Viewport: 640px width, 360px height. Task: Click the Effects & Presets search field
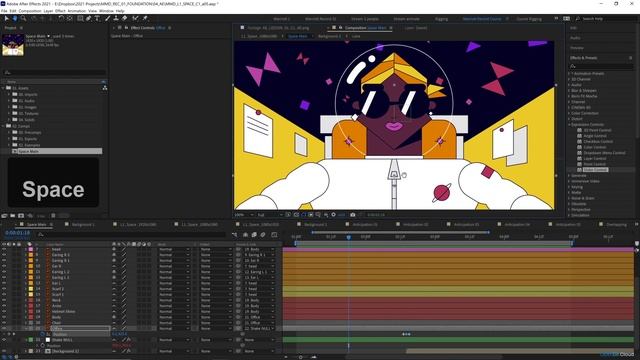[x=602, y=66]
